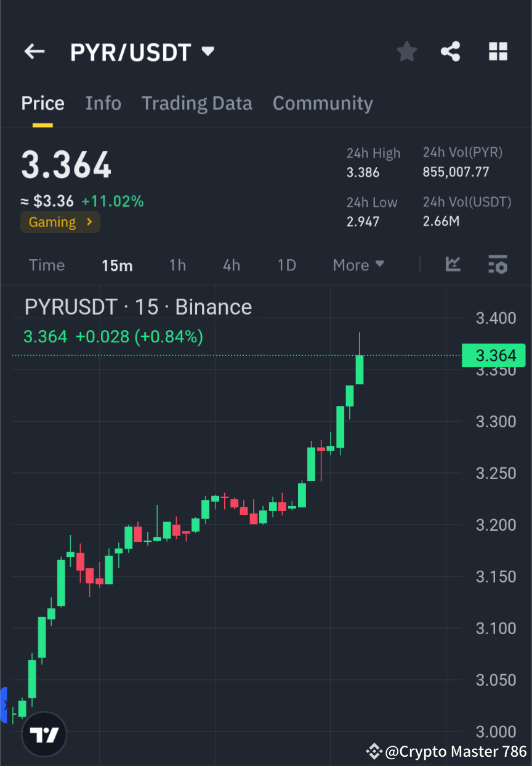This screenshot has width=532, height=766.
Task: Open TradingView via its logo on the chart
Action: pos(43,733)
